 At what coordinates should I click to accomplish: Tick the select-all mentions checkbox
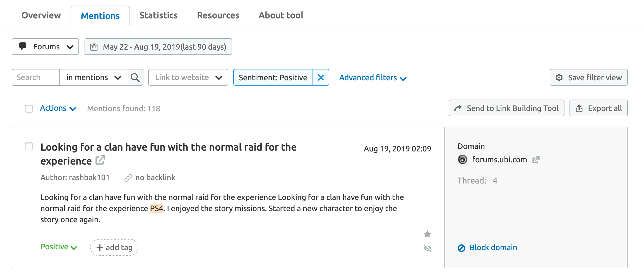(x=29, y=108)
